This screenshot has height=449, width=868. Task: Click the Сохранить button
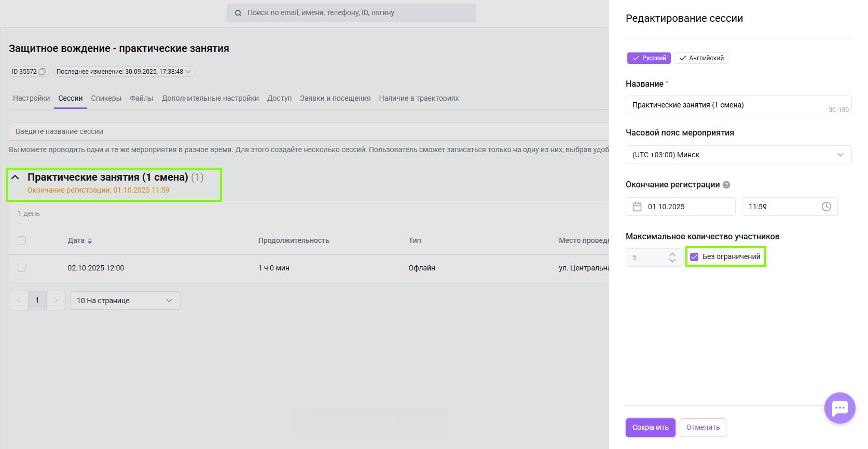[x=650, y=428]
